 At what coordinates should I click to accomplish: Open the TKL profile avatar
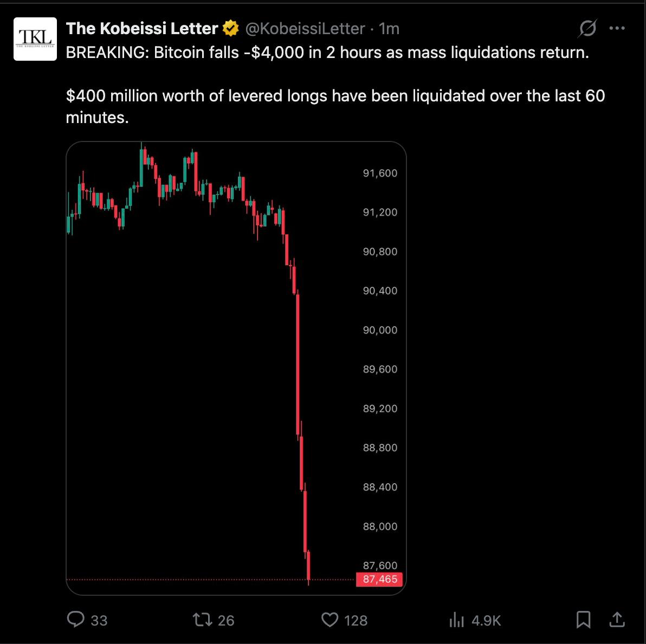coord(35,38)
